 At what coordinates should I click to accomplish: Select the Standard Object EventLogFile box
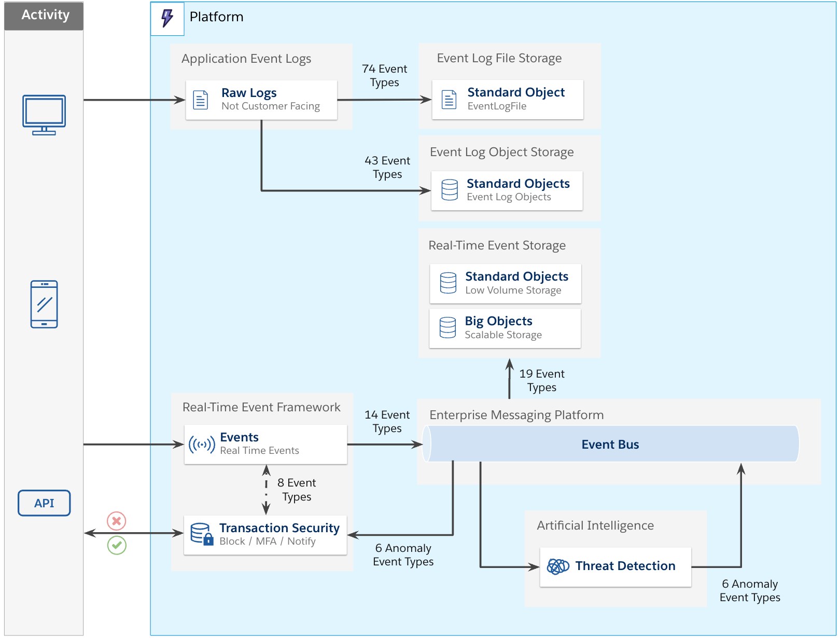click(508, 100)
